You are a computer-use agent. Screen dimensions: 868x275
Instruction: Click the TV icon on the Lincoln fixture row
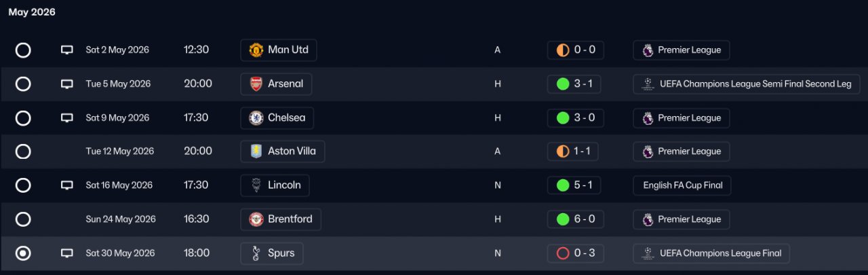[66, 185]
